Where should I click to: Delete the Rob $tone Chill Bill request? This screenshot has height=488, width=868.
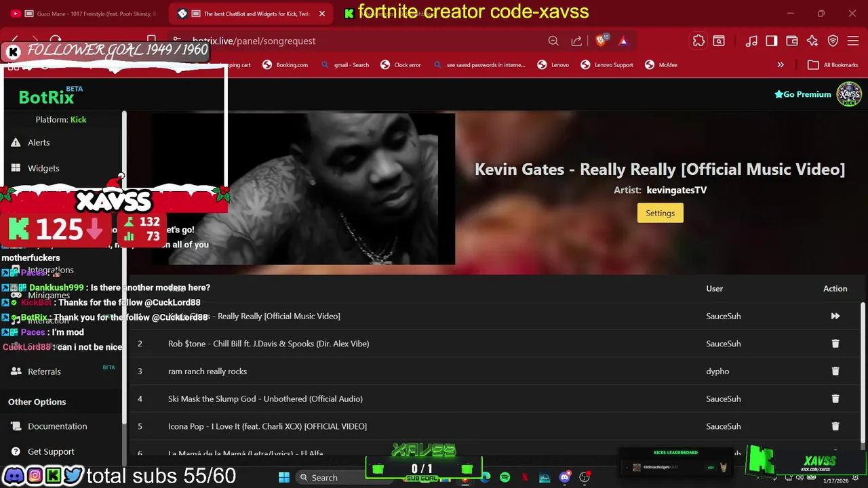pyautogui.click(x=835, y=344)
